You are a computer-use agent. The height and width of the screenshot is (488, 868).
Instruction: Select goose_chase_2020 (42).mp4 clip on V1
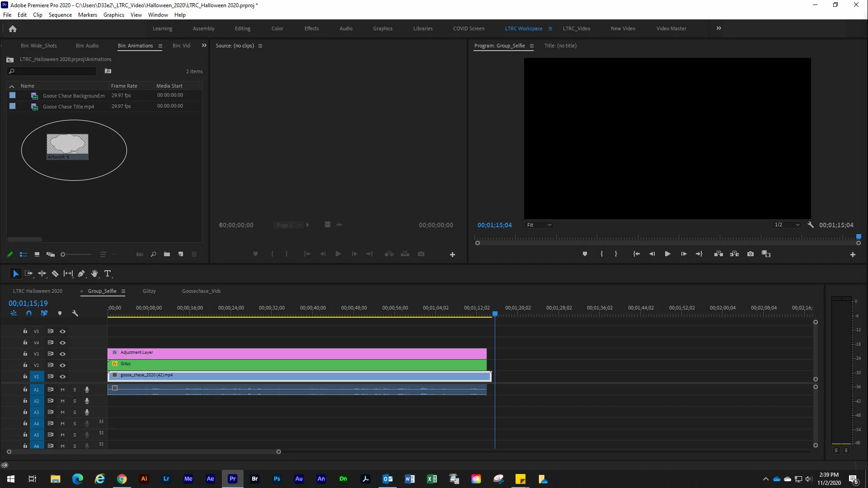pyautogui.click(x=298, y=376)
